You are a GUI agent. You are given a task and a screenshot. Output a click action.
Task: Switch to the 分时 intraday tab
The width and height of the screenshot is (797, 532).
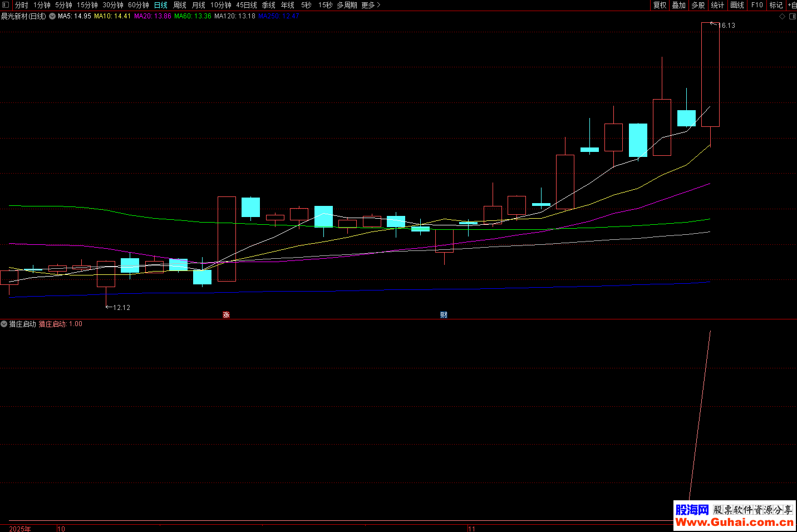(x=21, y=5)
